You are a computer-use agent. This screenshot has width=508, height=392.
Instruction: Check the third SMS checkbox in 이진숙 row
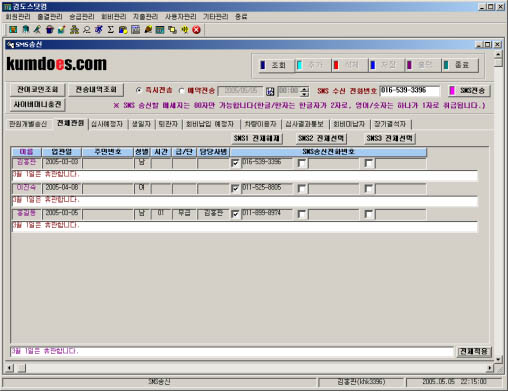coord(369,188)
